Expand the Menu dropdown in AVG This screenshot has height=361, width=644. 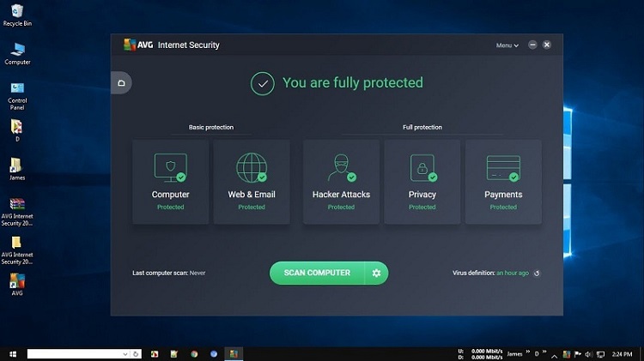[x=507, y=45]
